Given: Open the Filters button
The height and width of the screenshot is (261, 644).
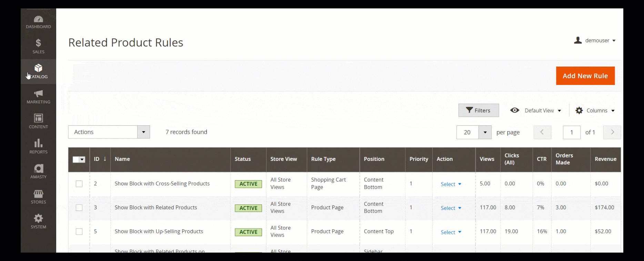Looking at the screenshot, I should pos(478,110).
